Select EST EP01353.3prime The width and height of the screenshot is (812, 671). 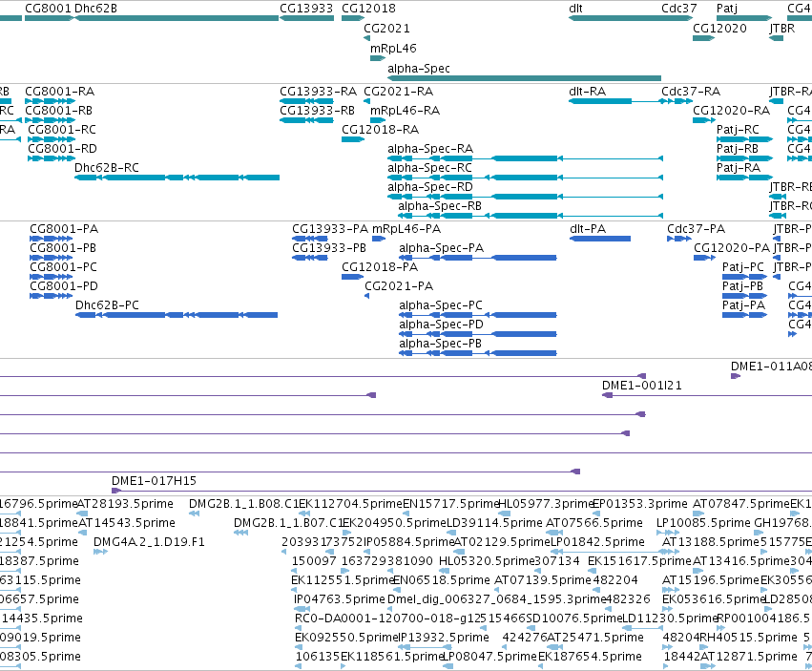click(640, 504)
